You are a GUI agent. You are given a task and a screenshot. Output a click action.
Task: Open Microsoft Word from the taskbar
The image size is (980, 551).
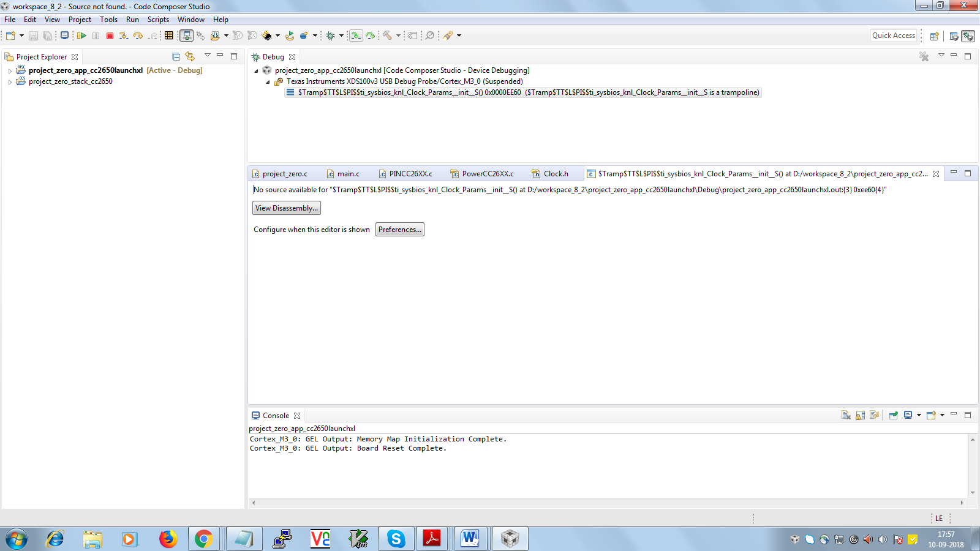coord(470,539)
